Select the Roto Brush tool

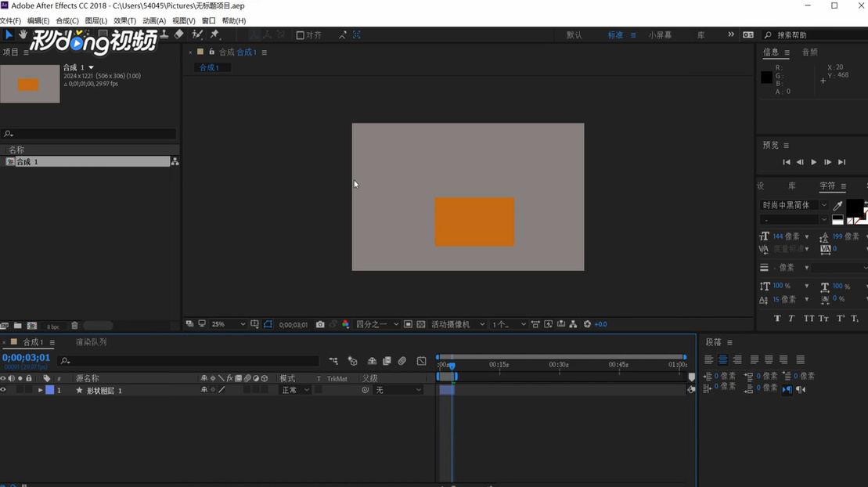coord(197,34)
